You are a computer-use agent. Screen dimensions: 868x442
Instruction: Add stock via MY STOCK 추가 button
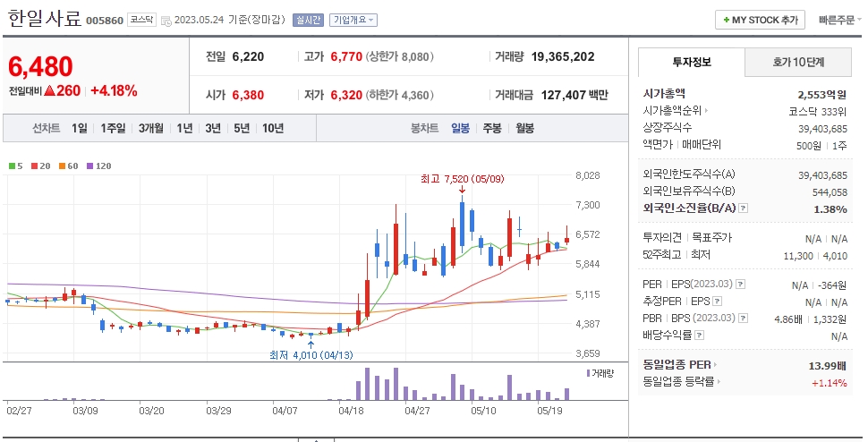click(x=760, y=20)
